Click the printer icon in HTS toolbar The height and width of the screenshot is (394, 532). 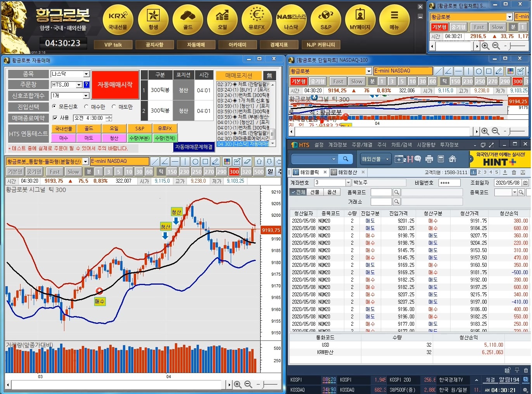click(x=429, y=159)
